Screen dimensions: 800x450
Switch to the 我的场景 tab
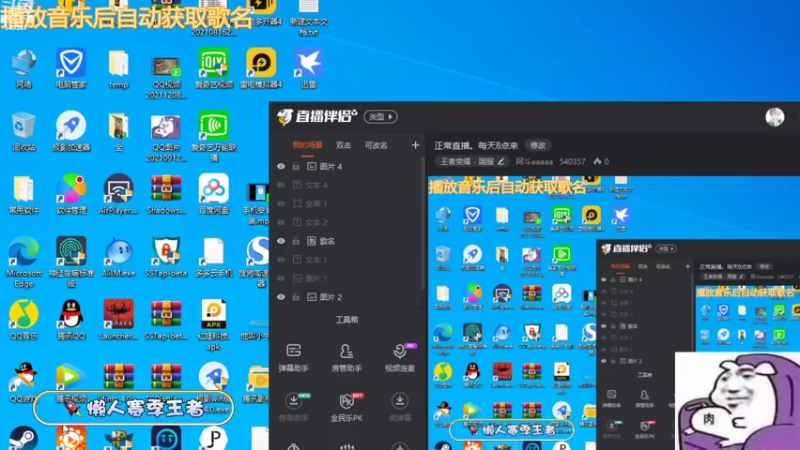(307, 145)
